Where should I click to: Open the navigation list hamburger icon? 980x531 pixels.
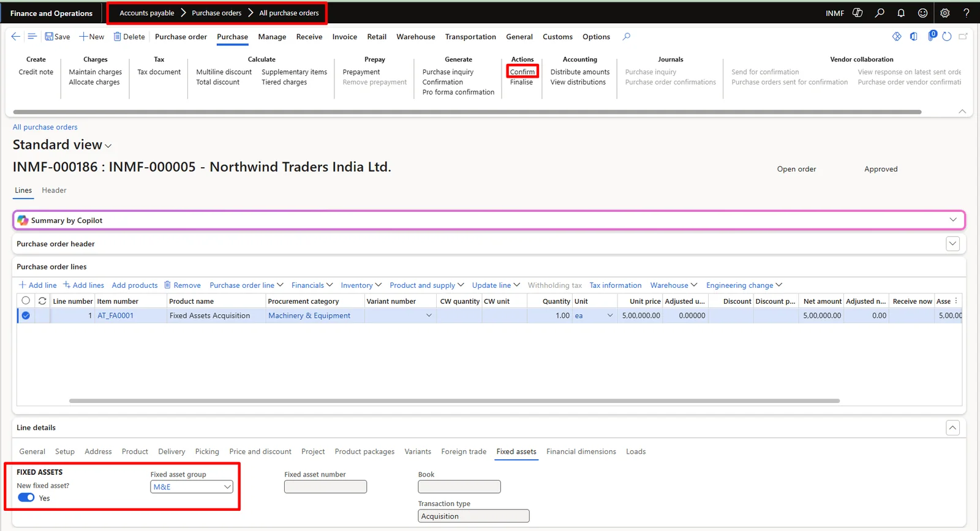click(x=32, y=37)
